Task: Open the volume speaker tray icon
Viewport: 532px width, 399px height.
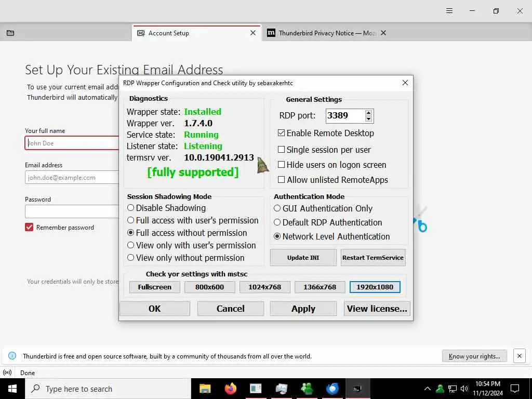Action: (x=464, y=389)
